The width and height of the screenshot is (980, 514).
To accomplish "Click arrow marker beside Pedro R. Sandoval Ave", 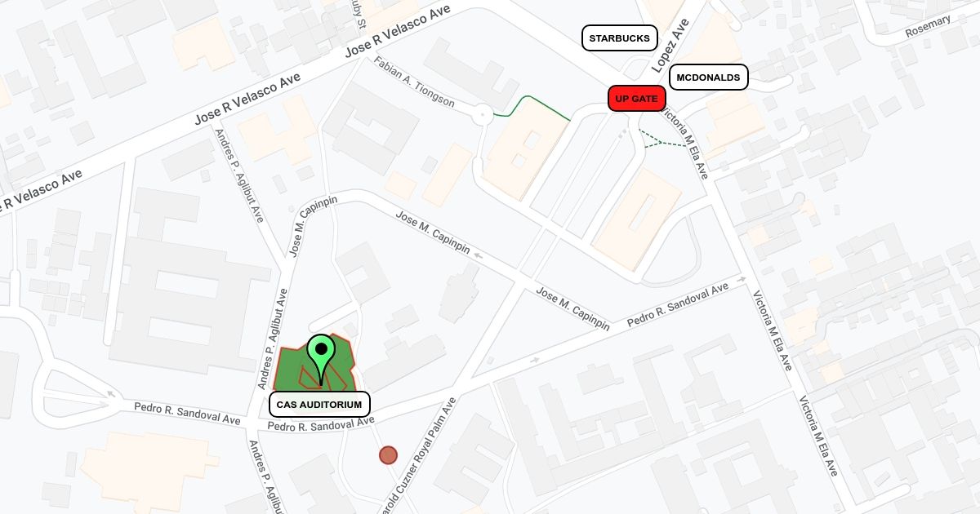I will click(x=742, y=280).
